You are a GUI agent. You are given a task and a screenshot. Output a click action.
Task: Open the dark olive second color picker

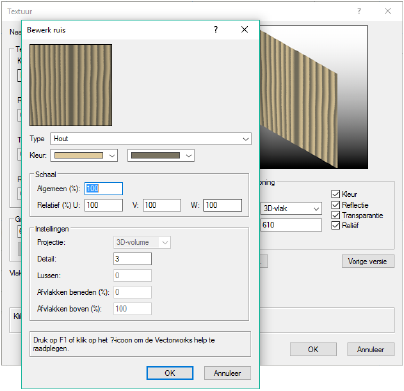pyautogui.click(x=161, y=155)
